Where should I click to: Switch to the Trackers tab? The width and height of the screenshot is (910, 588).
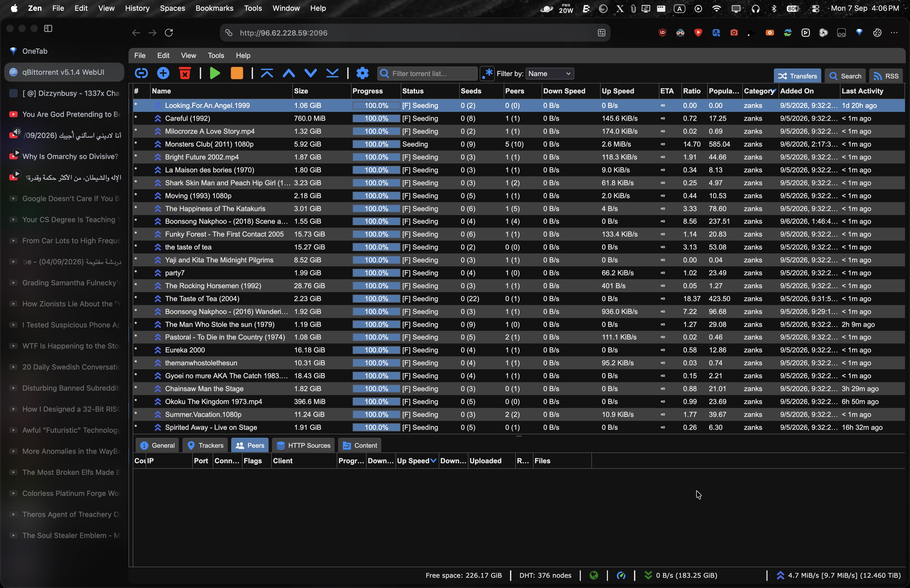pos(205,446)
